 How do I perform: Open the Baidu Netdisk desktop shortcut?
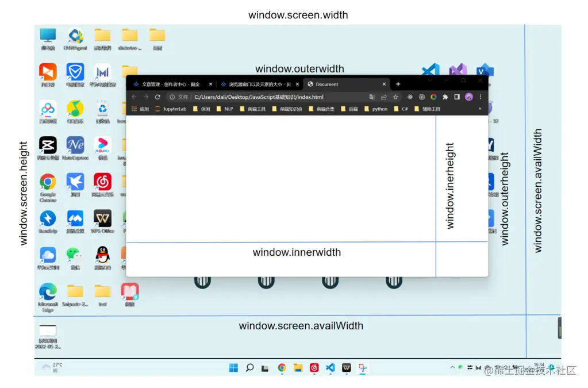pyautogui.click(x=48, y=112)
